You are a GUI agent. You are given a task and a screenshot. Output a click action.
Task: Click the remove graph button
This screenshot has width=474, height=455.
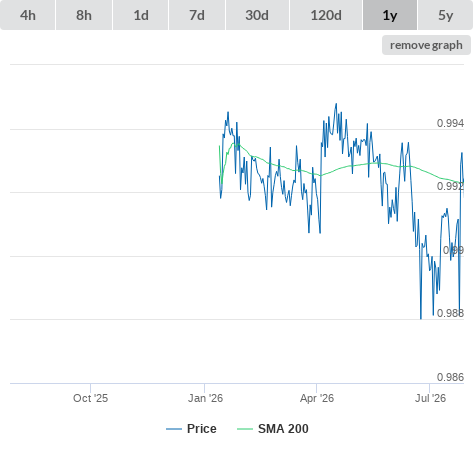(426, 45)
